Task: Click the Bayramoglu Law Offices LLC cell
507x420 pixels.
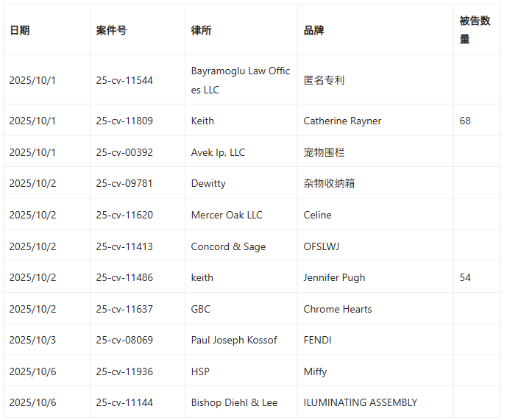Action: click(x=241, y=80)
